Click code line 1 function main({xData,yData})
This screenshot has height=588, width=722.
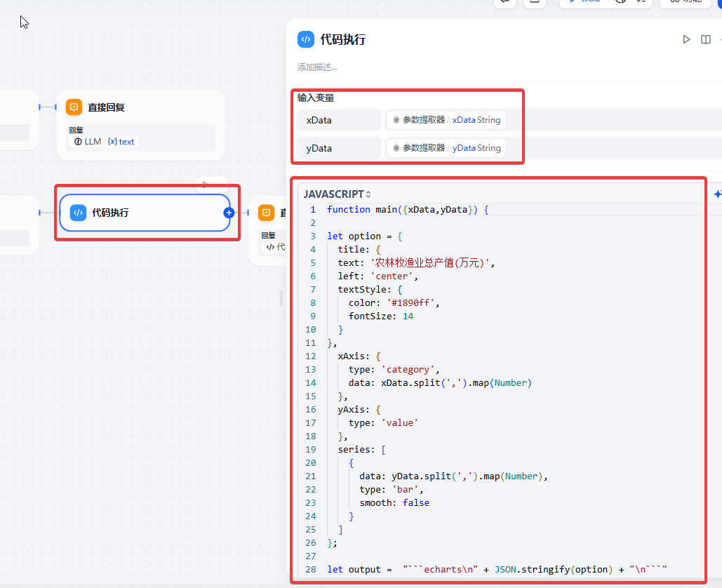click(408, 210)
